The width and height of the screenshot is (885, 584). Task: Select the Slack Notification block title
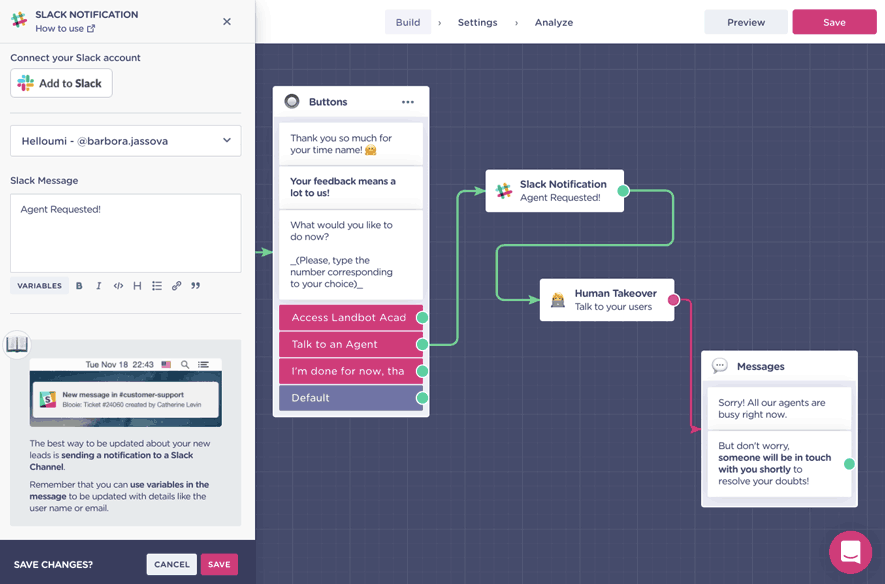(x=563, y=184)
